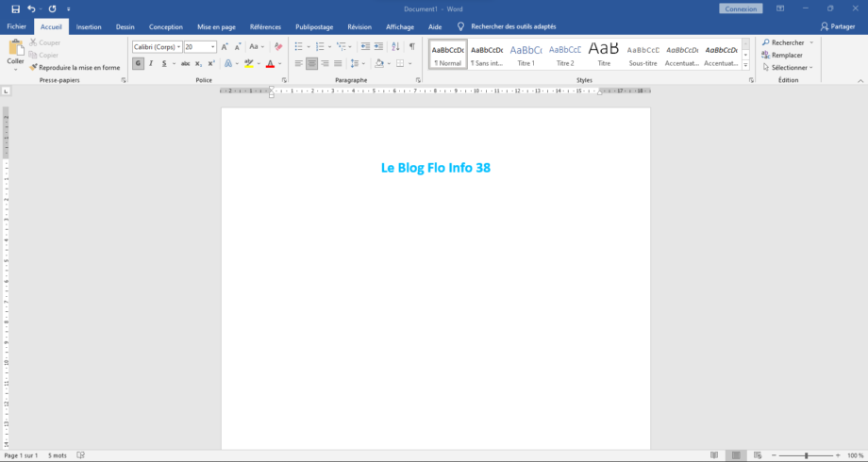Collapse the ribbon with the chevron

pos(860,81)
